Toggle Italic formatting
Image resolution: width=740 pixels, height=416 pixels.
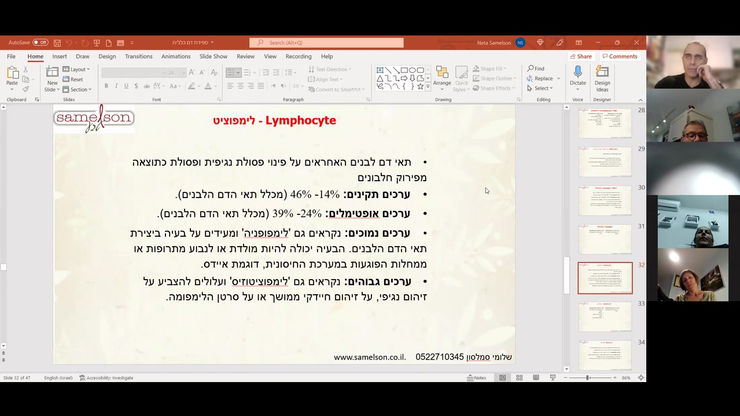click(116, 86)
